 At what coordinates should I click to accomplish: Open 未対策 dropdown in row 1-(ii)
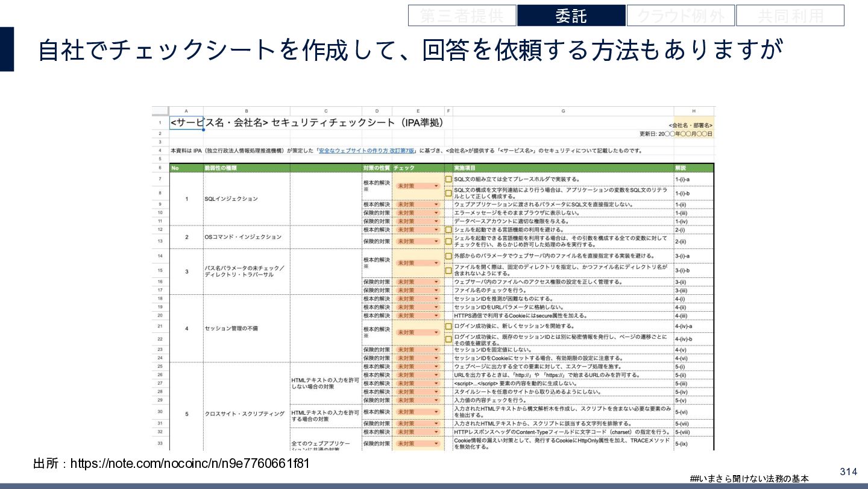[x=418, y=204]
